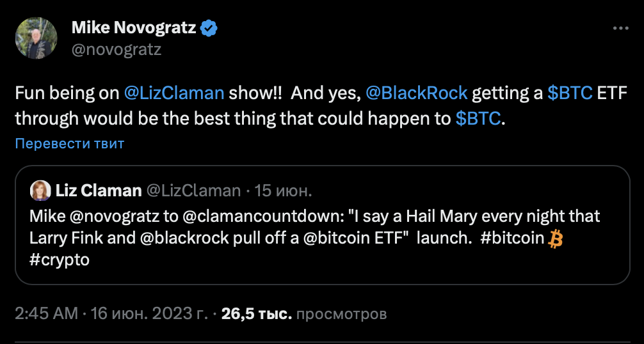Open the @LizClaman mention in the main tweet

pyautogui.click(x=173, y=93)
